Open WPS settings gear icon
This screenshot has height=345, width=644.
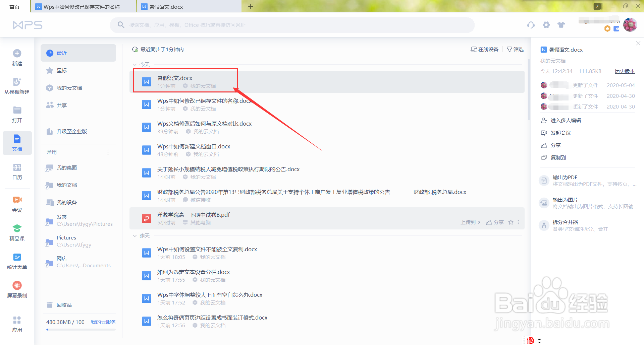pos(546,25)
